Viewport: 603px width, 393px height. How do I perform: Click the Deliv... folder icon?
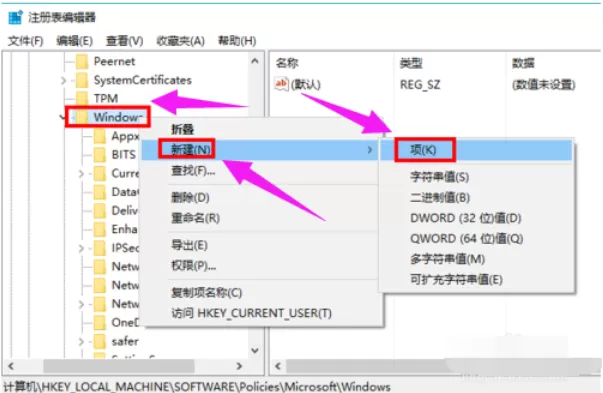[x=100, y=210]
